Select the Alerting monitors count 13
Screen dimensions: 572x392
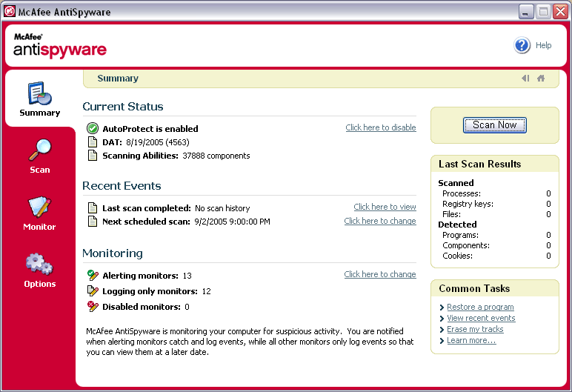(x=187, y=276)
